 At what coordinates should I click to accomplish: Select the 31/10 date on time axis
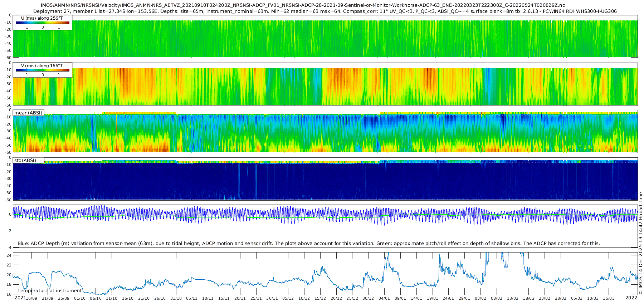(176, 298)
